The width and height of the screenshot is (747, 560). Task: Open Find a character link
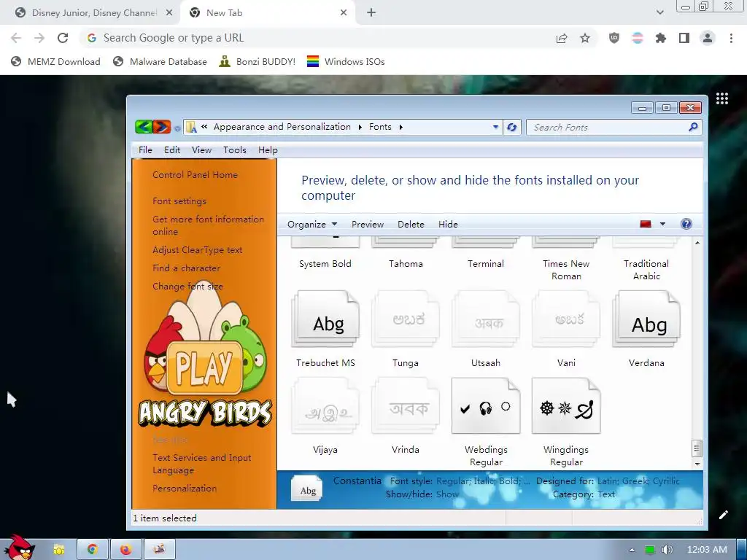(x=186, y=268)
